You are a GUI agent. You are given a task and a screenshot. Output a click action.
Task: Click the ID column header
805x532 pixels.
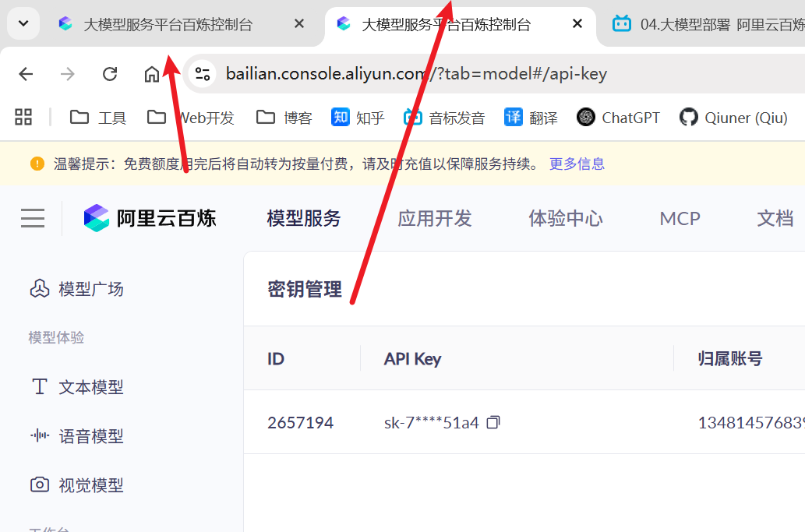tap(276, 358)
